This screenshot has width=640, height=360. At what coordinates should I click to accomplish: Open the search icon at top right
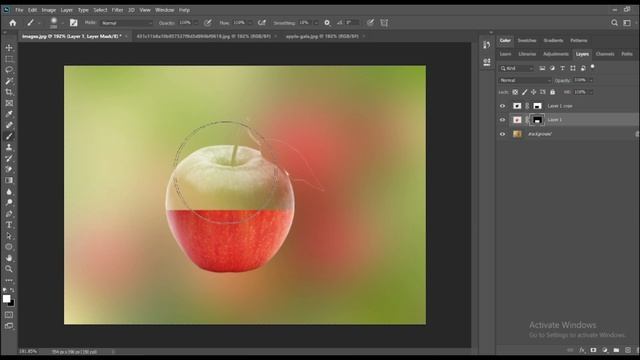pos(614,23)
